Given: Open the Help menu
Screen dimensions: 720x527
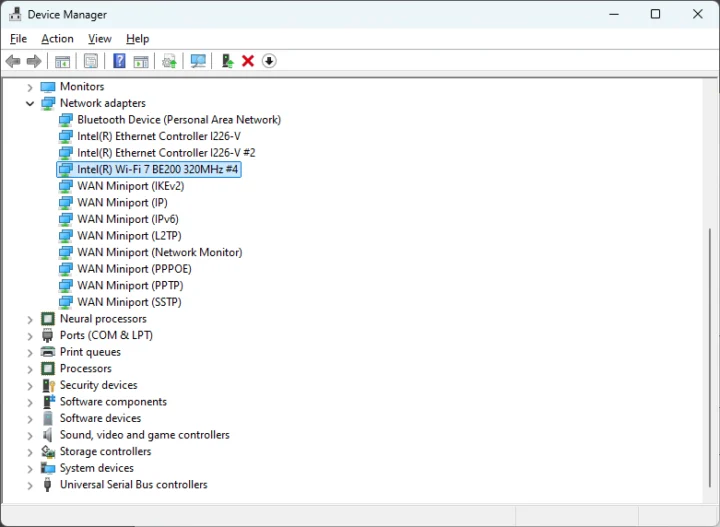Looking at the screenshot, I should [x=138, y=39].
